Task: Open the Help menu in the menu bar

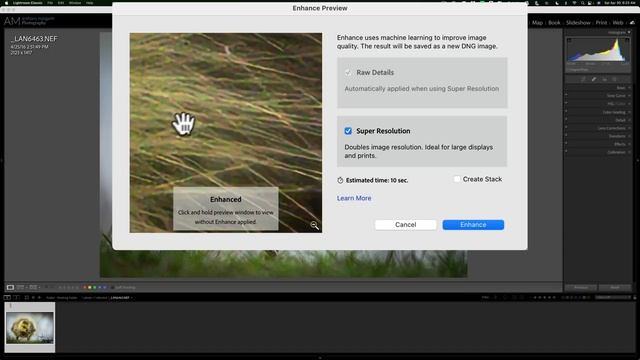Action: [89, 3]
